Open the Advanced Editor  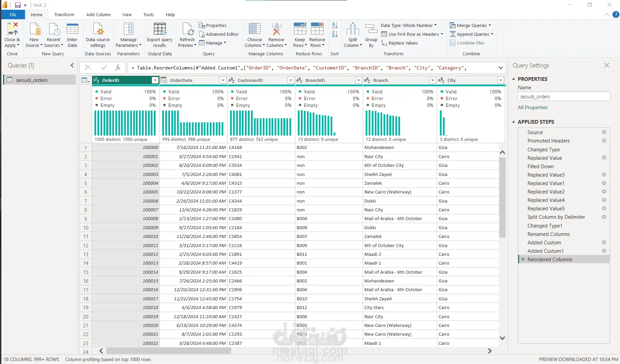[219, 34]
